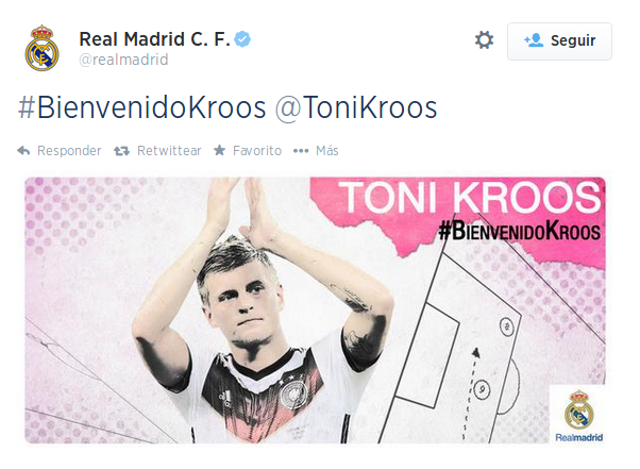Click the blue verified badge
640x469 pixels.
tap(242, 40)
